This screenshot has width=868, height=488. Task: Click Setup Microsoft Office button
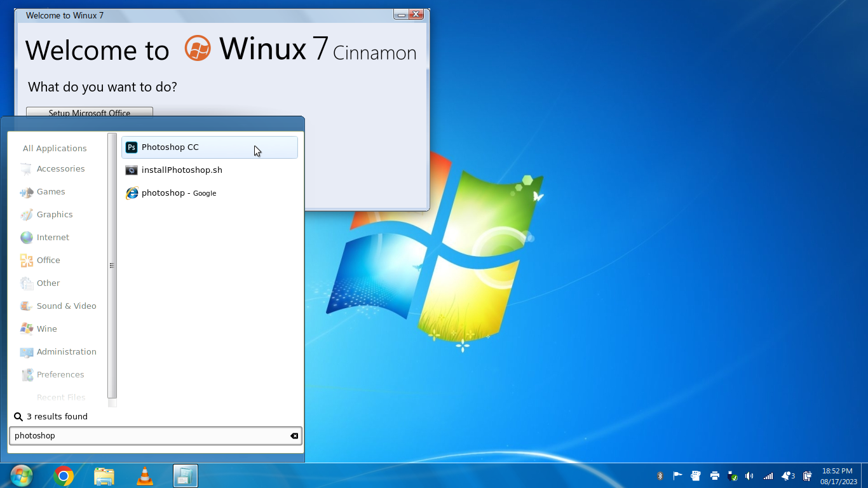click(90, 112)
